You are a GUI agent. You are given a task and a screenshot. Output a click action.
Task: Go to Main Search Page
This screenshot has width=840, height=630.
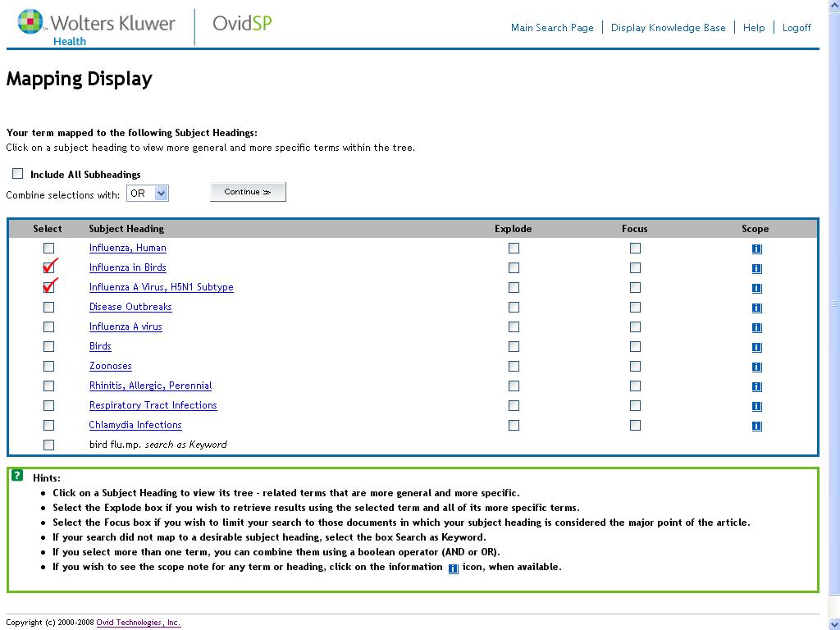[x=552, y=28]
